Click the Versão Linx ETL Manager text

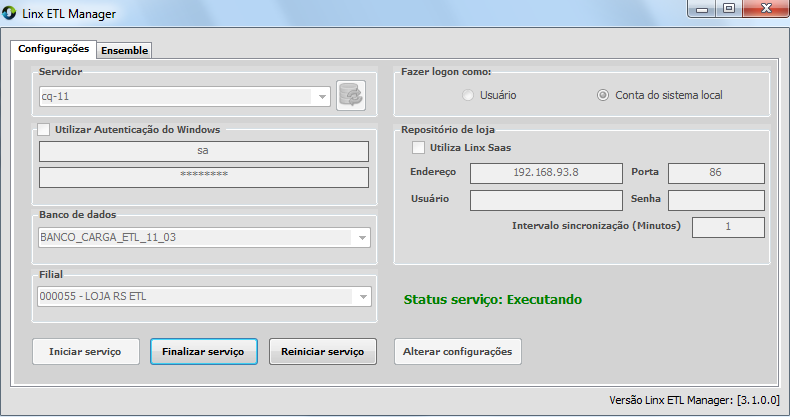click(694, 400)
